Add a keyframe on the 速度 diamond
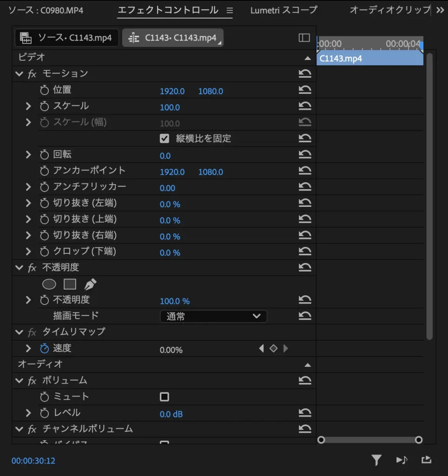Screen dimensions: 448x476 pos(274,348)
